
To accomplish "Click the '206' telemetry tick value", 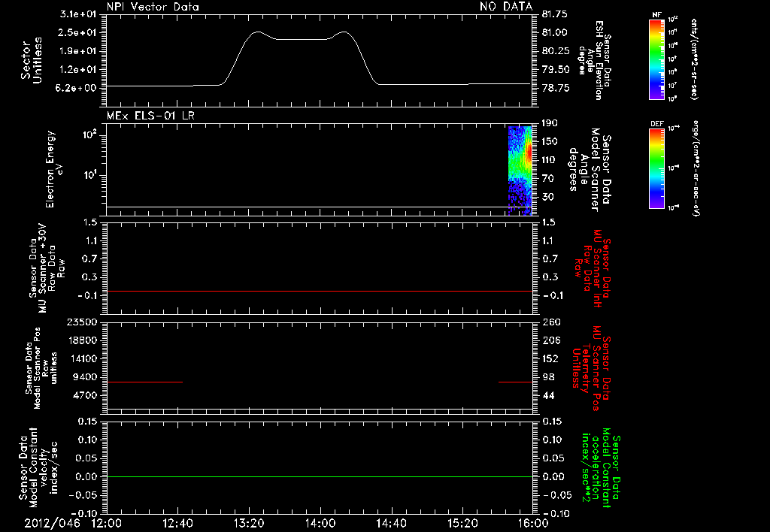I will [551, 340].
